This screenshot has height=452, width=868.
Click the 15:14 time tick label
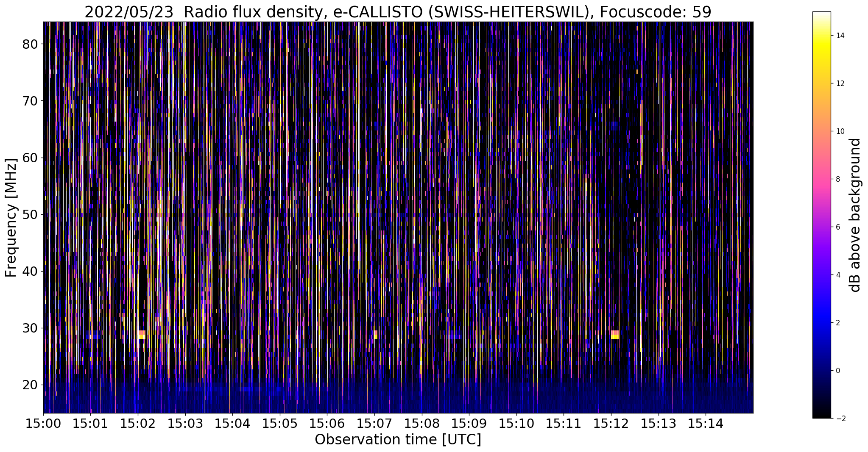(706, 423)
